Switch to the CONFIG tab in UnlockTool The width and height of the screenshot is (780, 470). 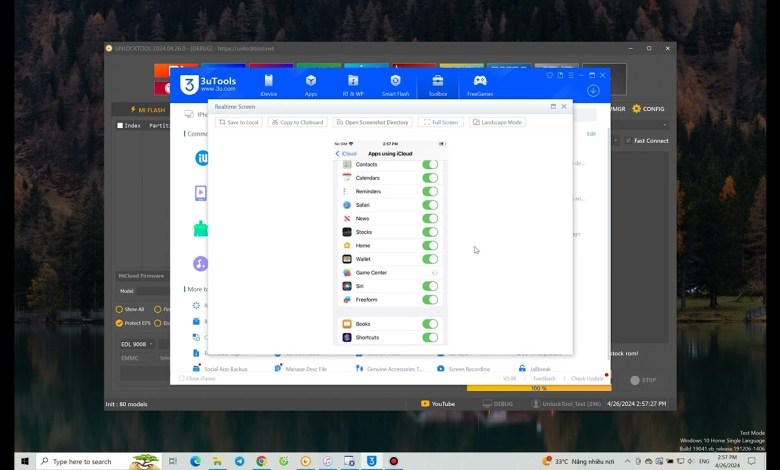648,109
